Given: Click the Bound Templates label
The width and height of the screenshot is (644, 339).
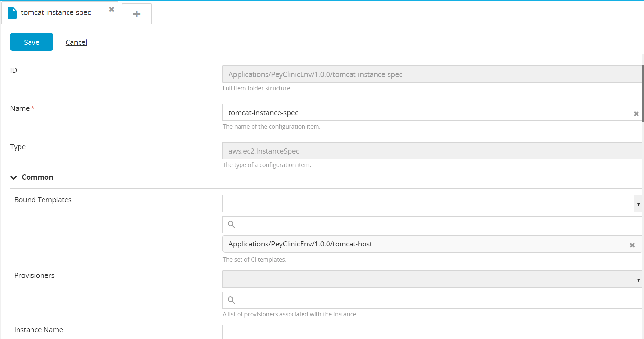Looking at the screenshot, I should click(x=43, y=200).
